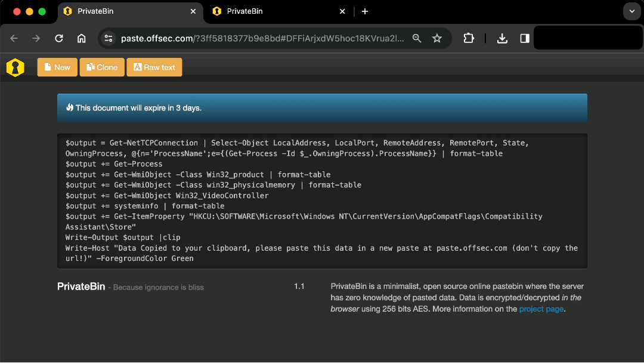Click the flame icon in expiry notice
Image resolution: width=644 pixels, height=363 pixels.
[x=70, y=107]
